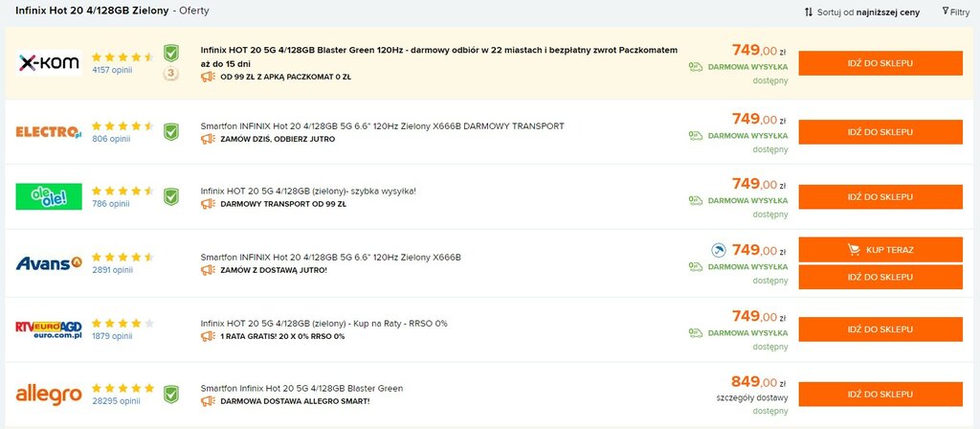Open Electro.pl offer title with DARMOWY TRANSPORT

click(x=382, y=126)
